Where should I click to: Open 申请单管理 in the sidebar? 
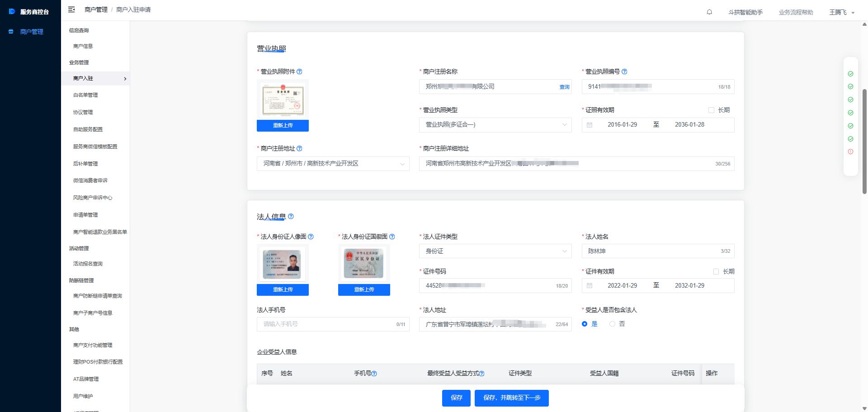tap(85, 215)
